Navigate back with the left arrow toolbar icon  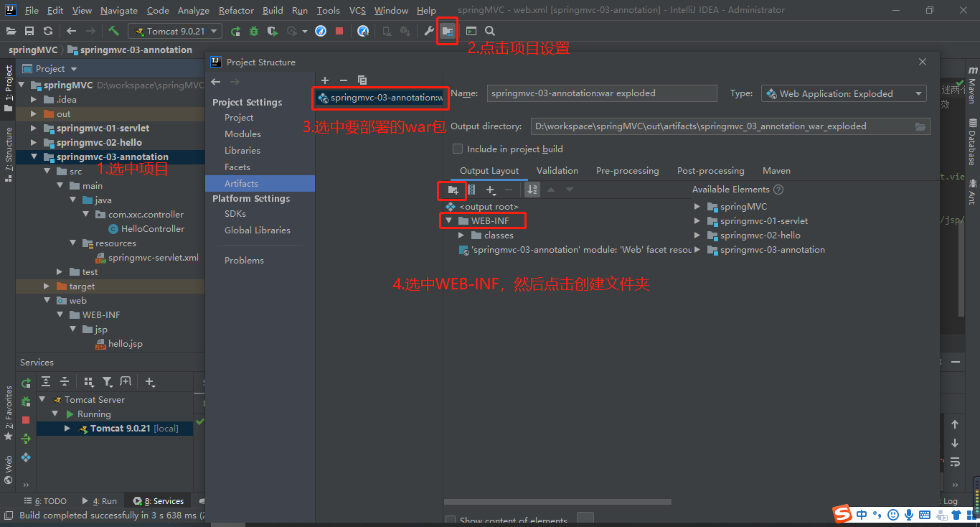click(x=71, y=31)
